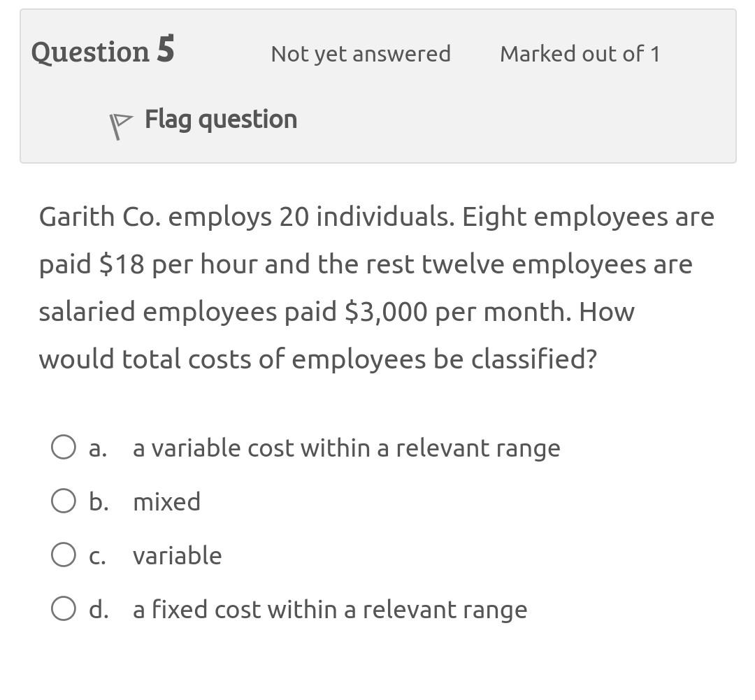
Task: Click the gray question info header box
Action: (377, 84)
